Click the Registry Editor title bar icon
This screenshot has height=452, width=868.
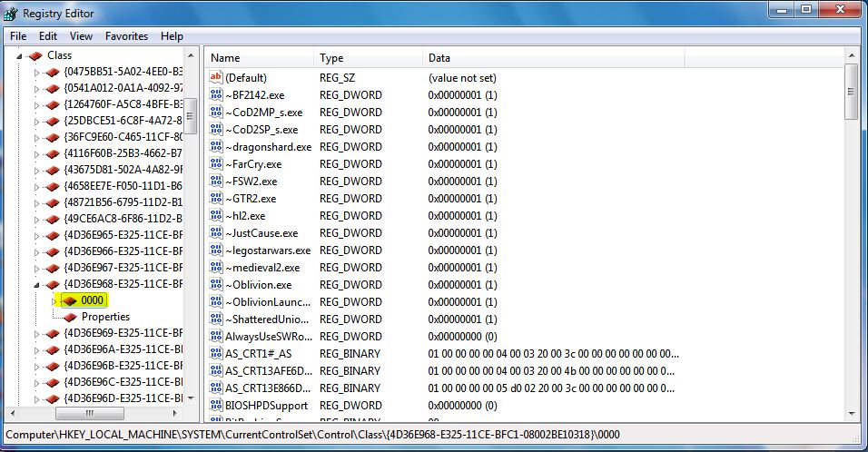click(11, 14)
